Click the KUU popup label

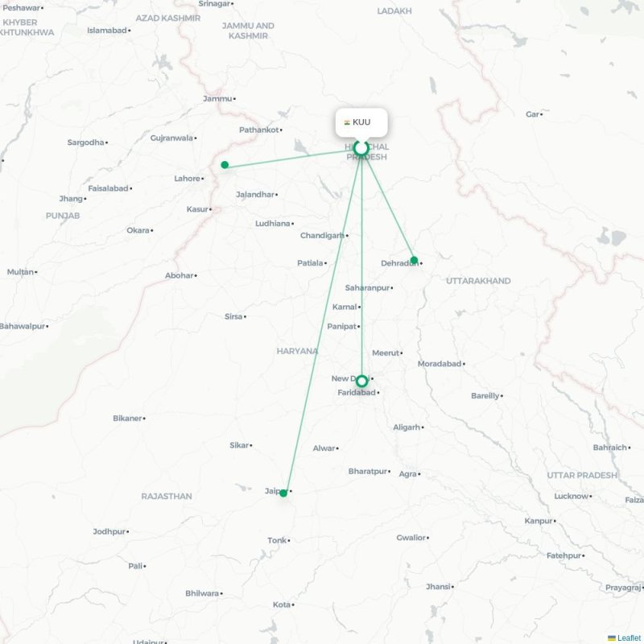pos(361,122)
